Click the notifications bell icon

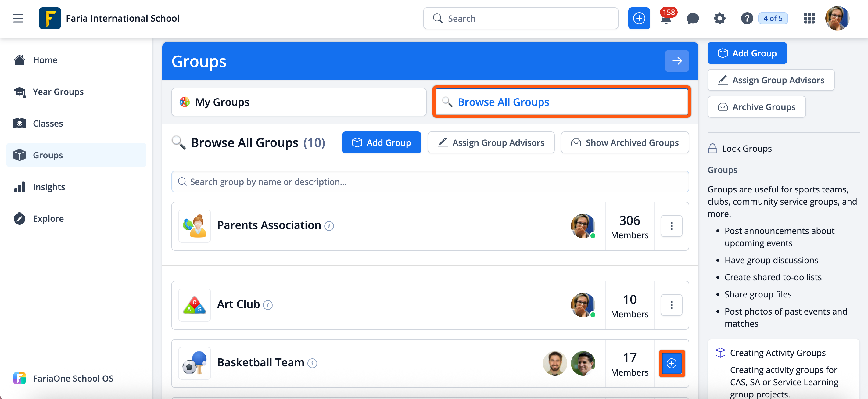coord(666,19)
